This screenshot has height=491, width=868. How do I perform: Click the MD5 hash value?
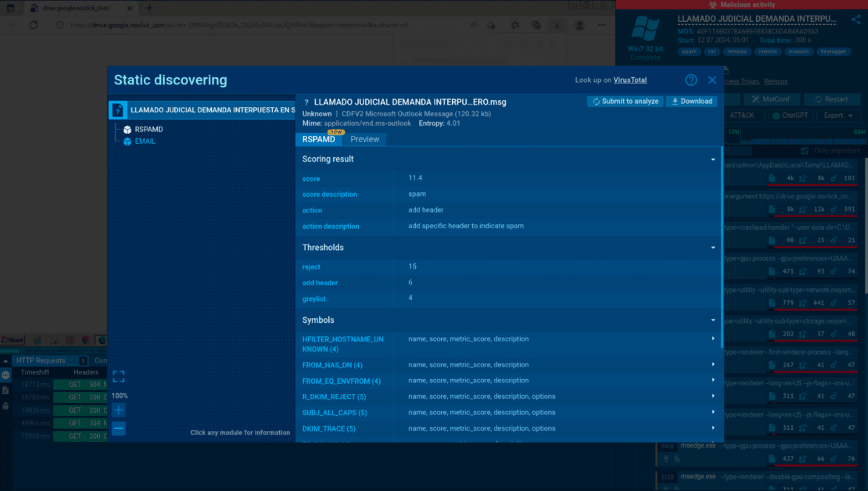(757, 32)
